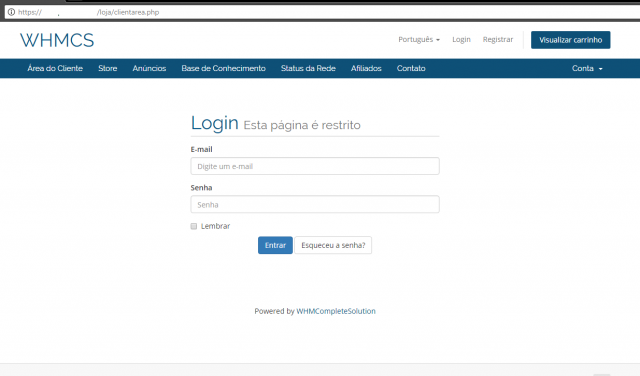
Task: Open the WHMCompleteSolution link
Action: click(x=336, y=311)
